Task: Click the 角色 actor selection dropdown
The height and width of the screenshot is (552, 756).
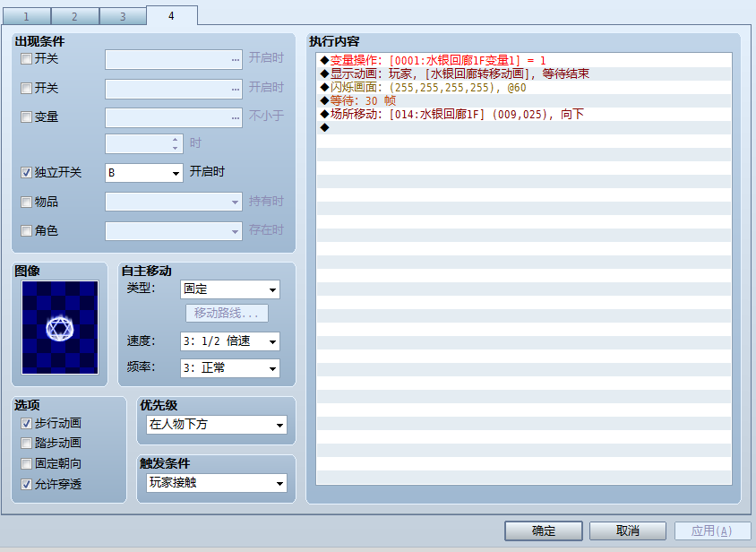Action: pyautogui.click(x=174, y=231)
